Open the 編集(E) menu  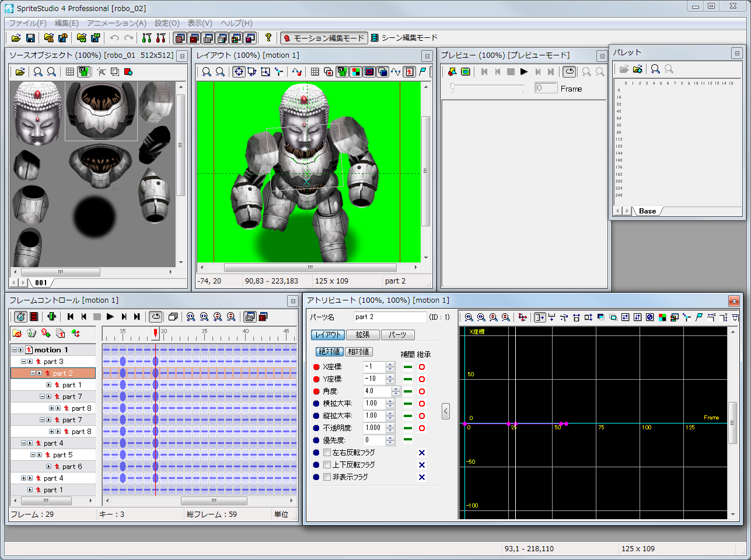click(x=67, y=23)
